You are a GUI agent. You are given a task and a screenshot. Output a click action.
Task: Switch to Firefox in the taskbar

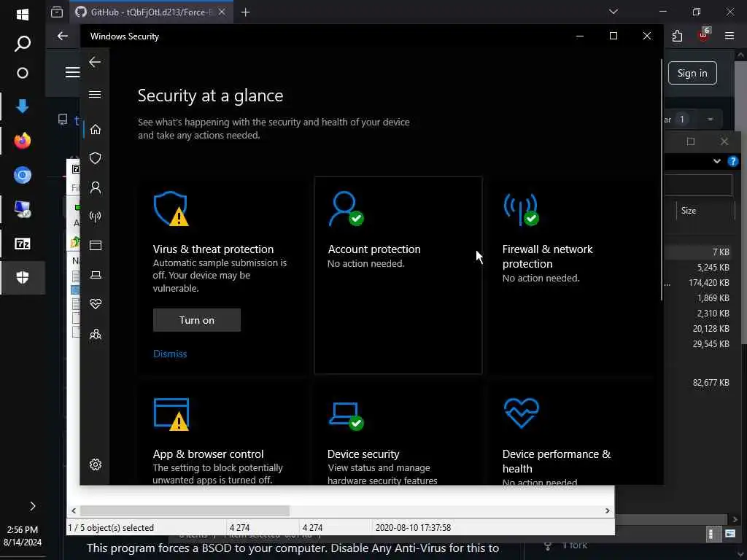click(23, 141)
